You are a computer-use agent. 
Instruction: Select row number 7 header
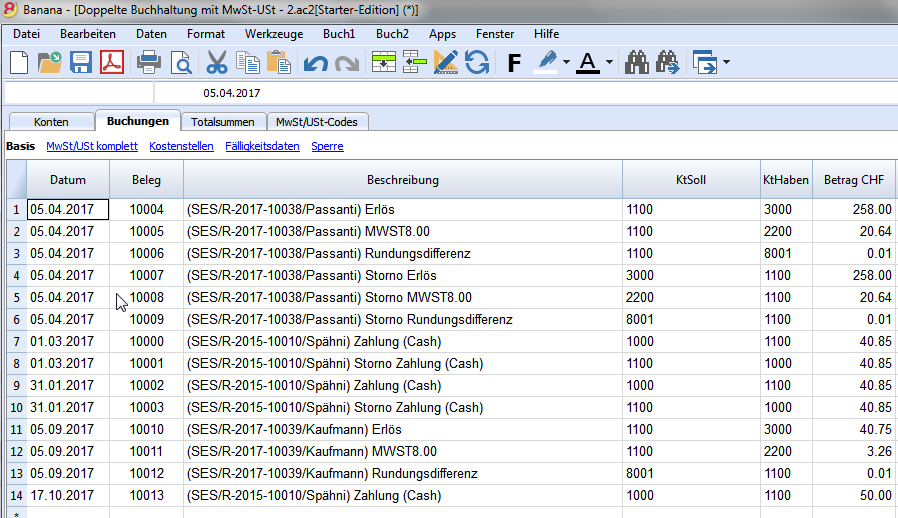pos(17,342)
